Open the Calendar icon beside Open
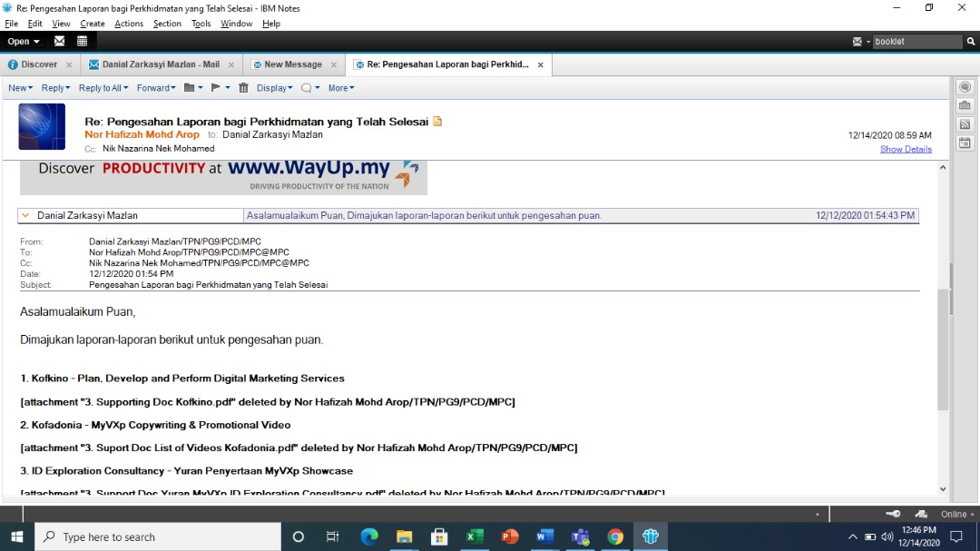The height and width of the screenshot is (551, 980). pos(82,41)
